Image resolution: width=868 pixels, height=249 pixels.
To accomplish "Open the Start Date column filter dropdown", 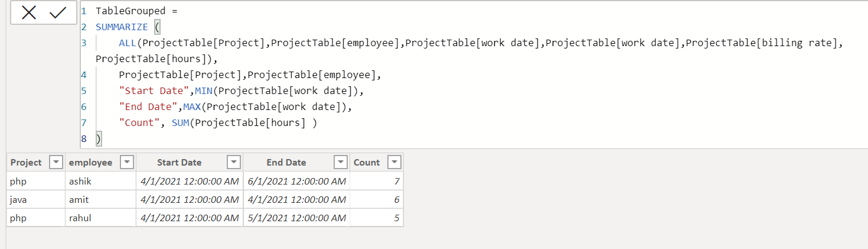I will (x=234, y=163).
